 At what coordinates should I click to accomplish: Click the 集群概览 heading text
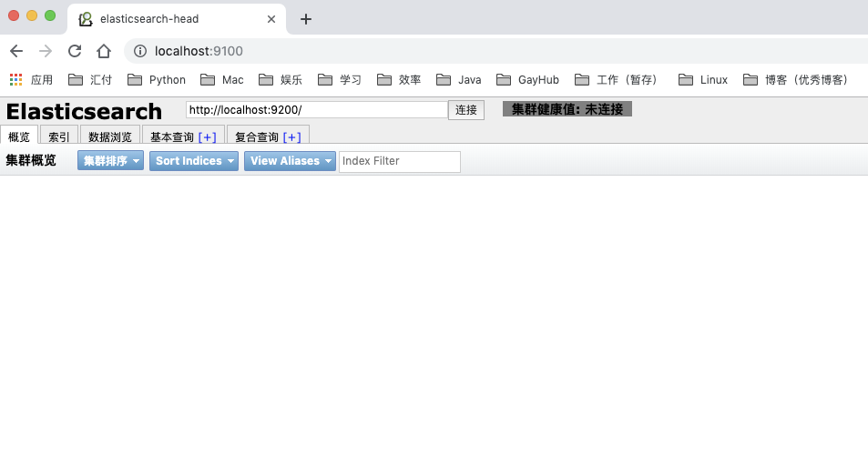[31, 161]
